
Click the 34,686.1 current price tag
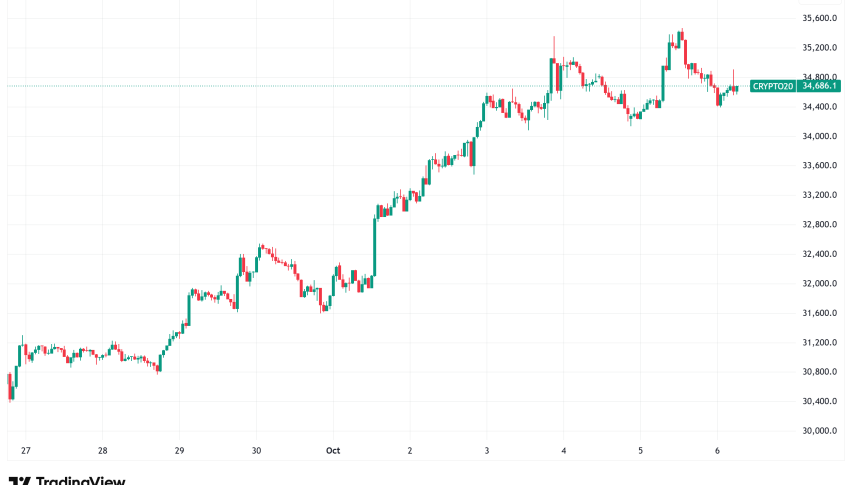pos(819,88)
